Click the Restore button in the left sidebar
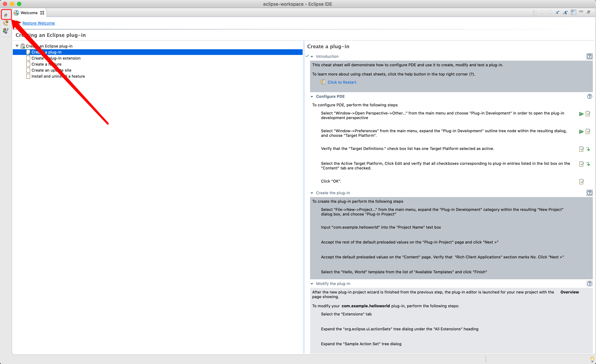 point(6,15)
